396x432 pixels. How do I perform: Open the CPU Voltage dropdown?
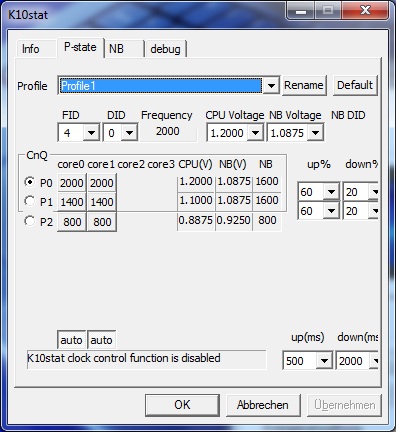pos(256,133)
